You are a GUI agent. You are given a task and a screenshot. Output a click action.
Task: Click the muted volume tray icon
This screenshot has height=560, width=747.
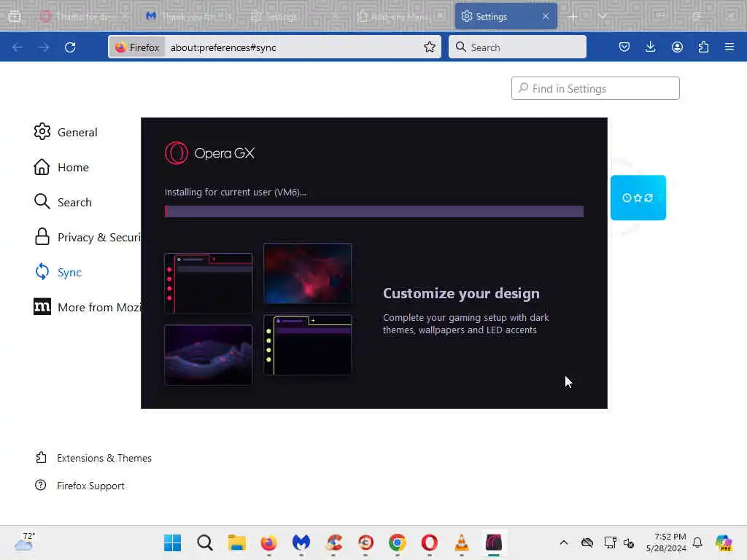(629, 542)
